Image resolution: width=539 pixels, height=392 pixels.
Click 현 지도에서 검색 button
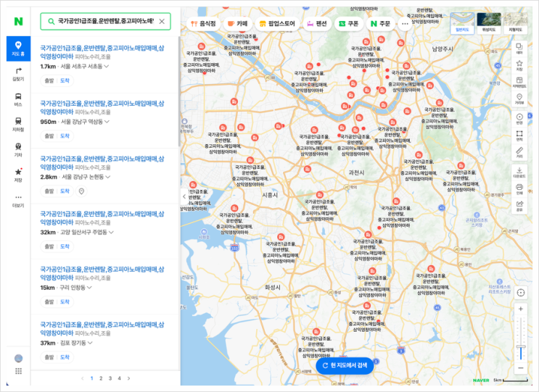[x=345, y=366]
